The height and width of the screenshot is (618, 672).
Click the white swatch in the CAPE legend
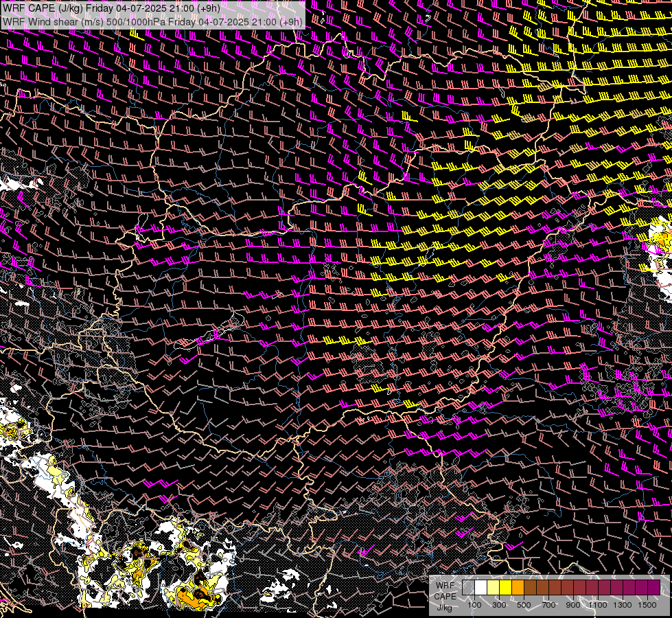(x=481, y=587)
